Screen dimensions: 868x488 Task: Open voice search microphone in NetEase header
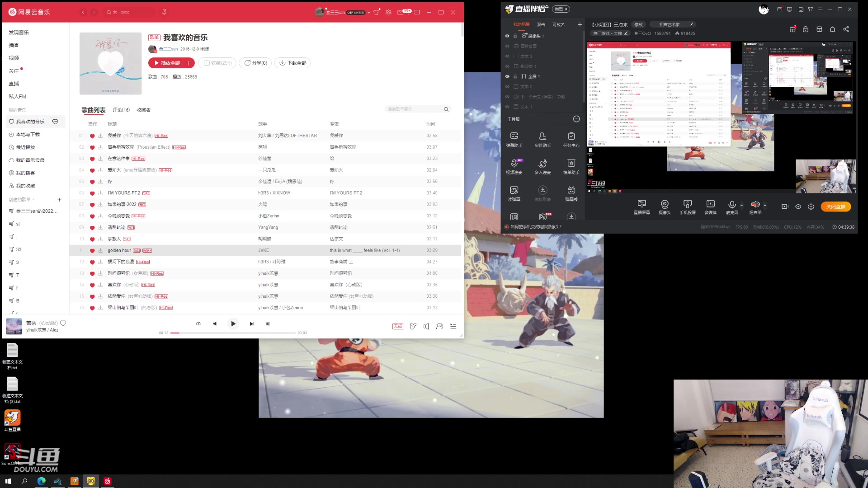tap(164, 12)
